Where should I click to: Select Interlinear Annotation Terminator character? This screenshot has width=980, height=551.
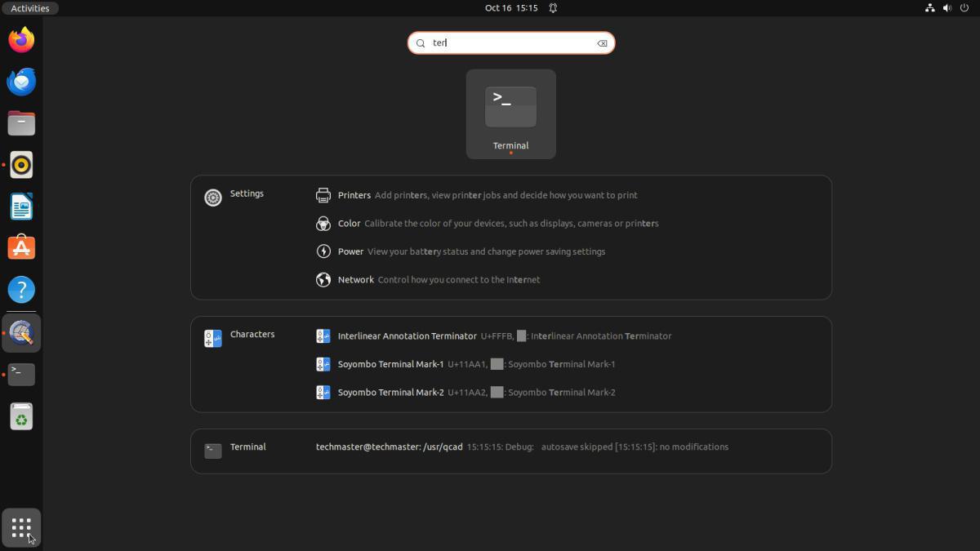[407, 336]
